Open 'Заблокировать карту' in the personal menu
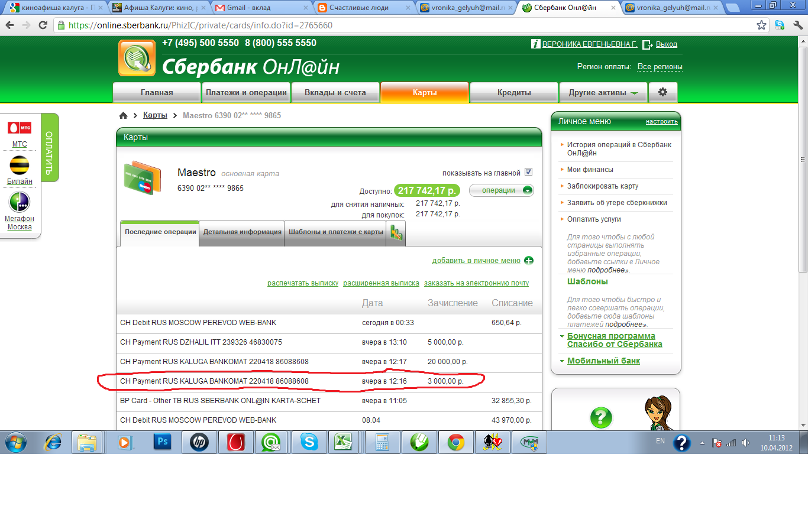The image size is (808, 532). pos(603,186)
